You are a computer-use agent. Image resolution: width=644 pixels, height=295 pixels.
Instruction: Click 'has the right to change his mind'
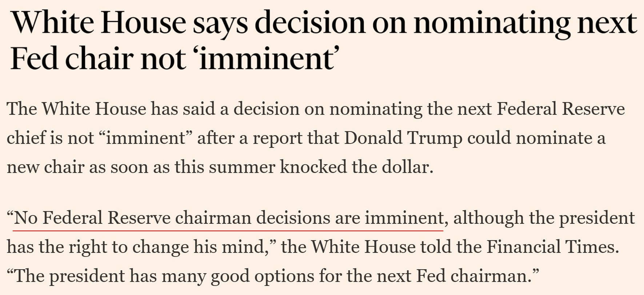[x=137, y=247]
